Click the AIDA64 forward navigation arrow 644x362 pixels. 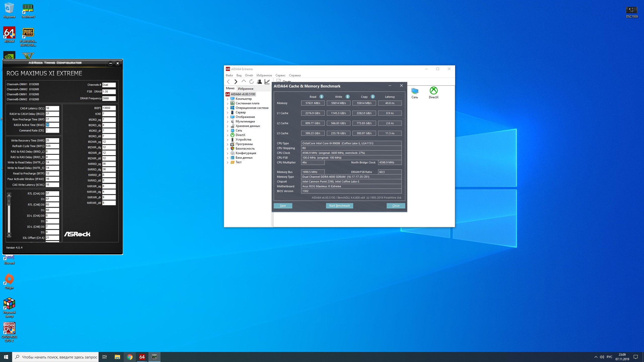tap(236, 82)
